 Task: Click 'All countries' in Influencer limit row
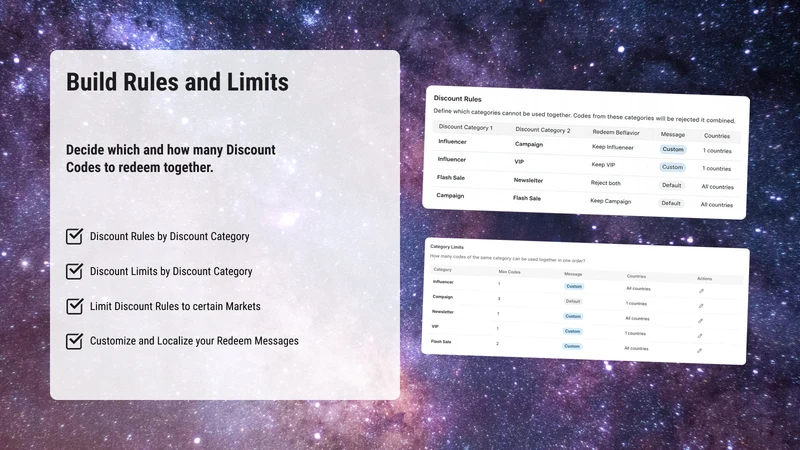638,288
